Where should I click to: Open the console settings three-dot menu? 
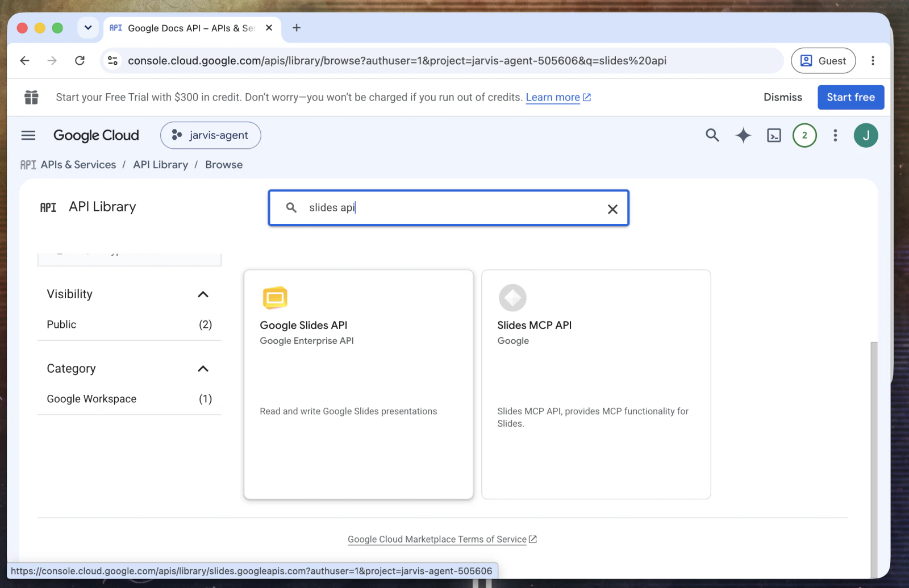835,135
